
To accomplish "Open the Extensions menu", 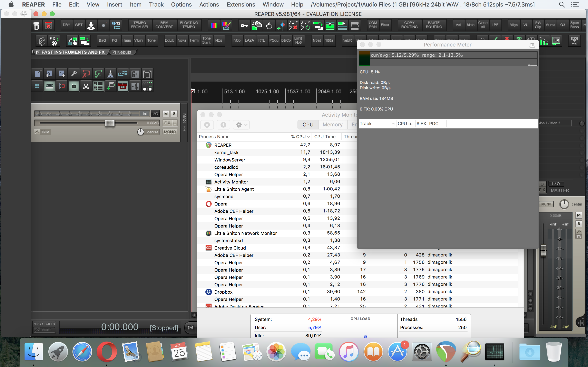I will [241, 4].
